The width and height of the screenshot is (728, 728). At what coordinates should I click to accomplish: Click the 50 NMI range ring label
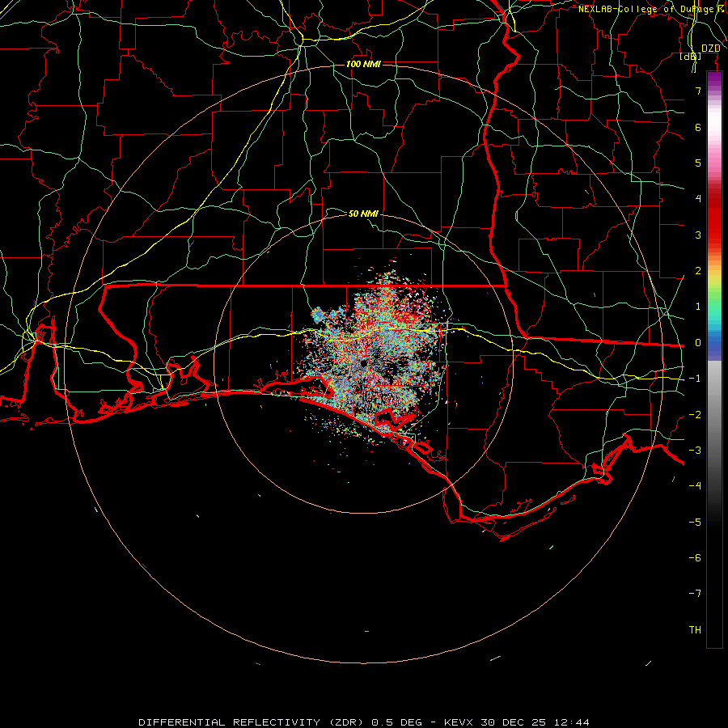tap(363, 214)
